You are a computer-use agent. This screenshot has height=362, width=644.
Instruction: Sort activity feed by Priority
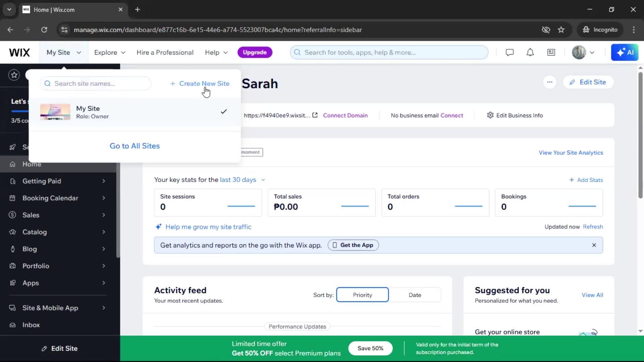[362, 295]
